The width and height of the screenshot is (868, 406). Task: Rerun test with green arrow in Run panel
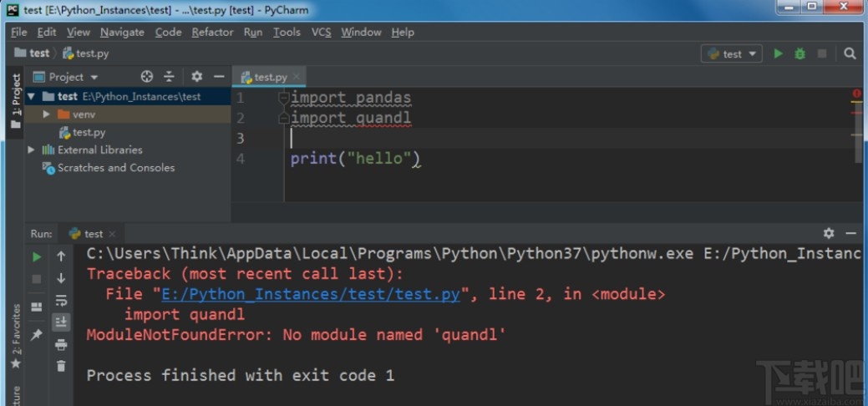(x=37, y=256)
